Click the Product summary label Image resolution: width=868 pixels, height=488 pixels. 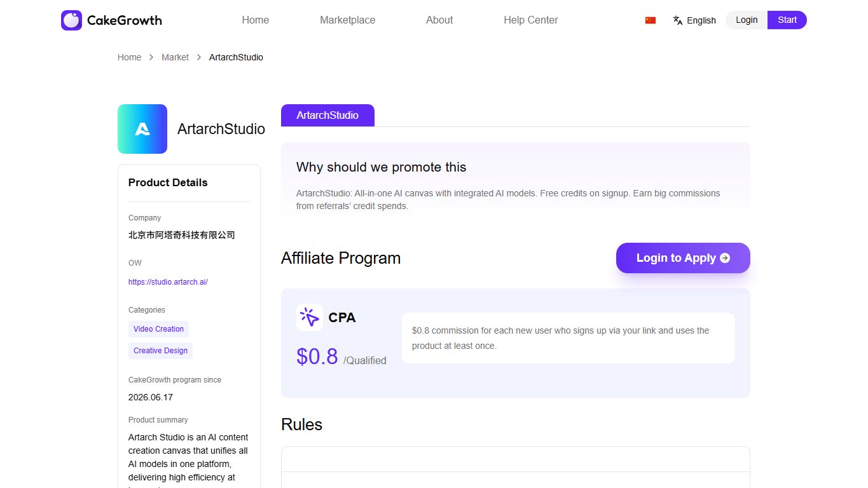[158, 420]
